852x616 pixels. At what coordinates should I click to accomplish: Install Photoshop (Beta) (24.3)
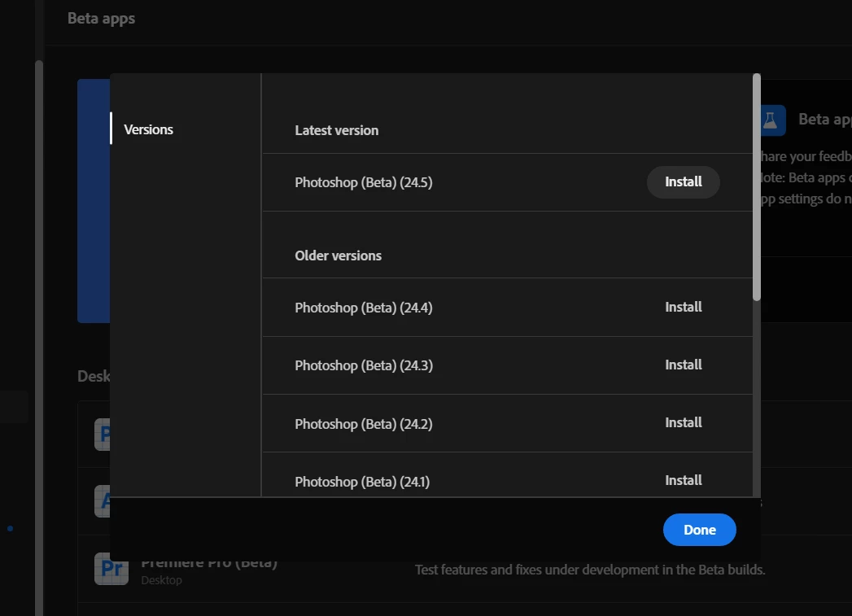(683, 365)
